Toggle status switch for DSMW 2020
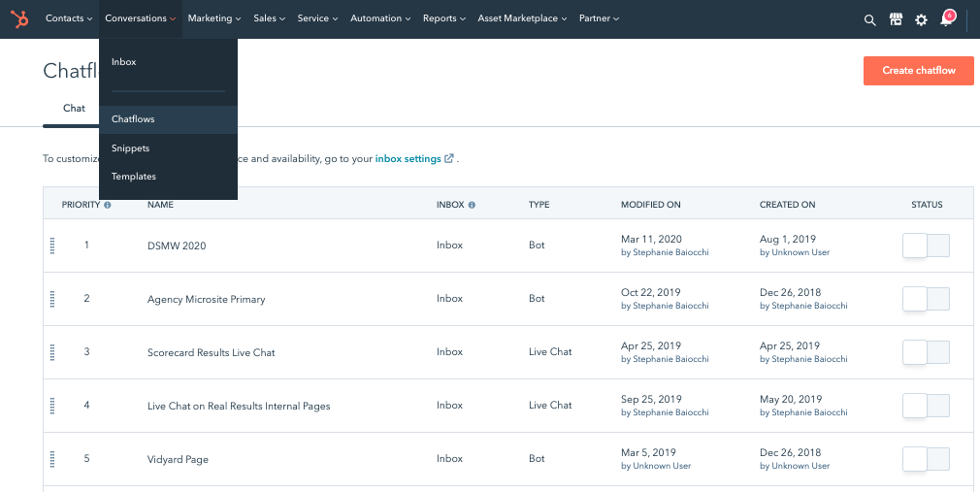This screenshot has height=492, width=980. click(x=926, y=246)
